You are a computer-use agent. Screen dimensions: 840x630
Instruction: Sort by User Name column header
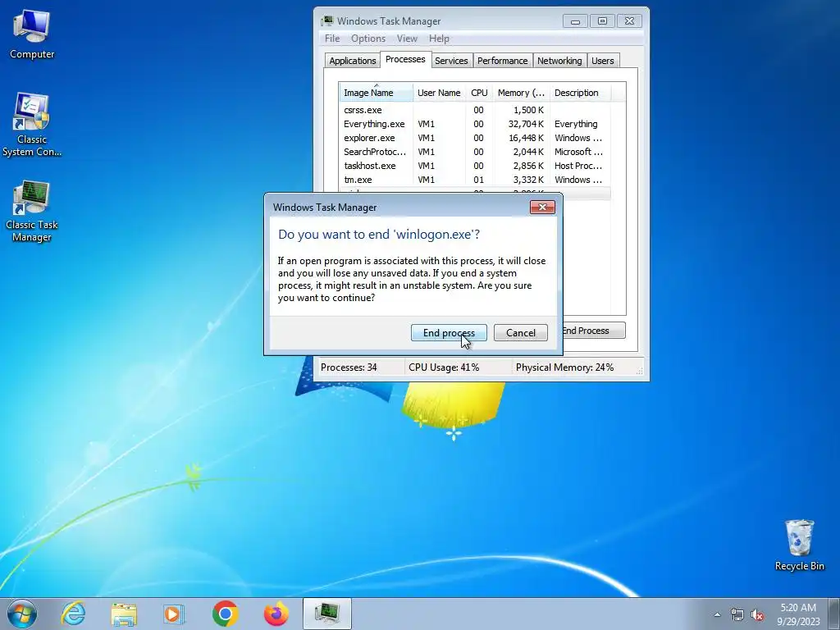pos(439,93)
